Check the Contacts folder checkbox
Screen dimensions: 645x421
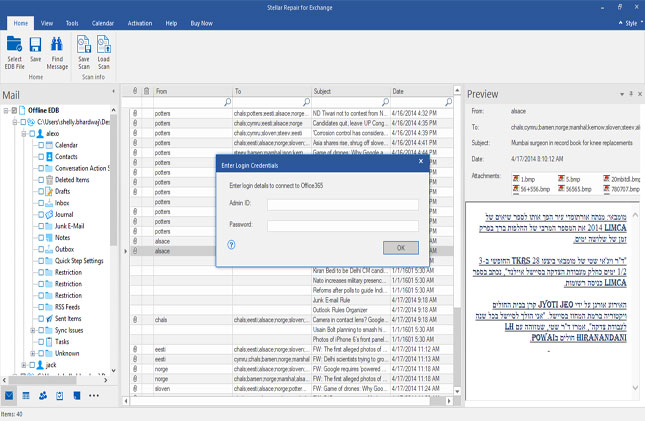click(x=41, y=157)
